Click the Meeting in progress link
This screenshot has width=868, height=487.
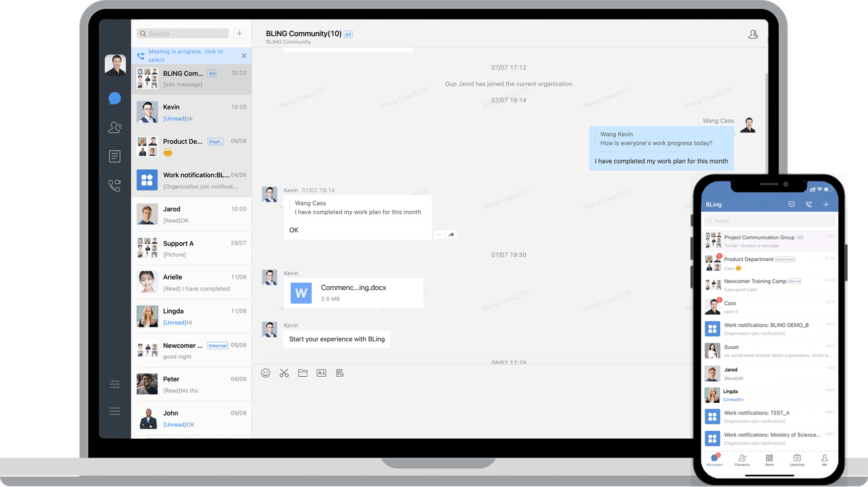coord(186,56)
